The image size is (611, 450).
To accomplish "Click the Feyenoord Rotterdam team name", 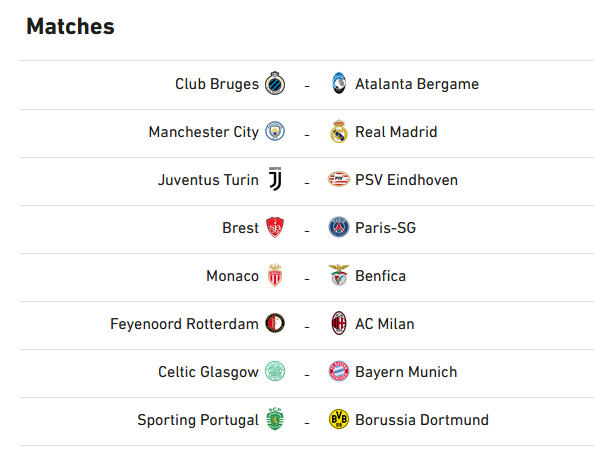I will pyautogui.click(x=184, y=324).
